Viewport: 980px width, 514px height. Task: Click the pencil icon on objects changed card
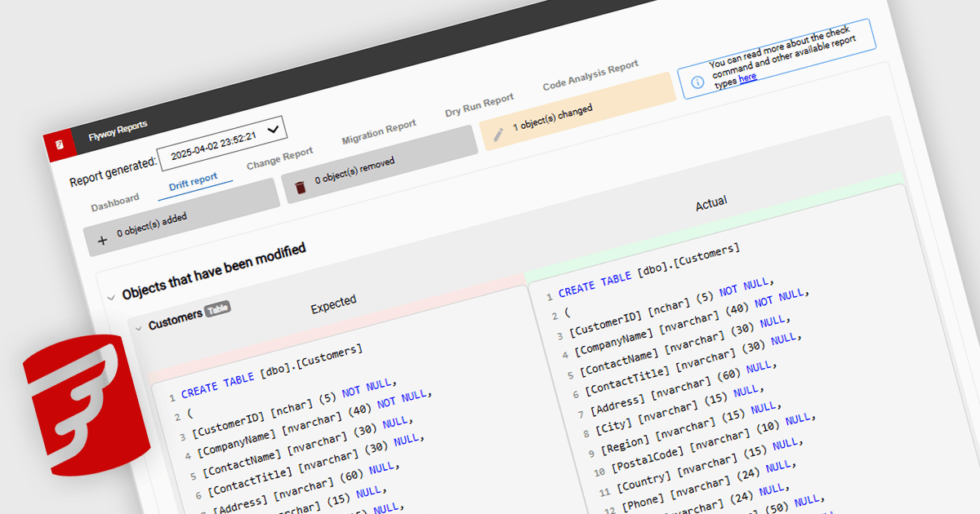point(498,134)
